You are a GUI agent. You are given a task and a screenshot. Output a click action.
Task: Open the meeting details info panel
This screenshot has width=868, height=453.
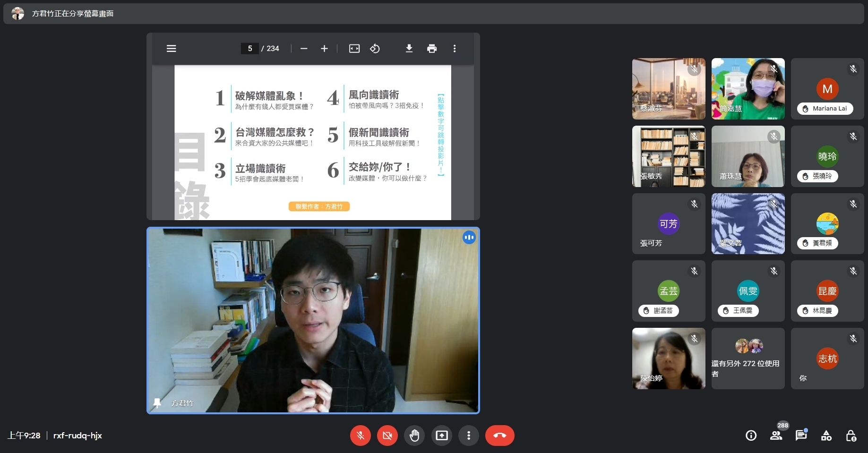[x=751, y=436]
